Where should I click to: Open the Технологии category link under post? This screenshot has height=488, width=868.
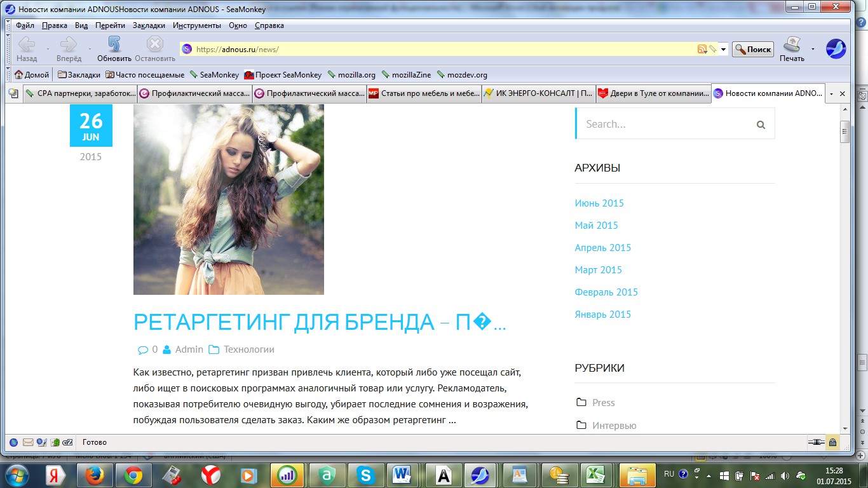click(x=249, y=349)
